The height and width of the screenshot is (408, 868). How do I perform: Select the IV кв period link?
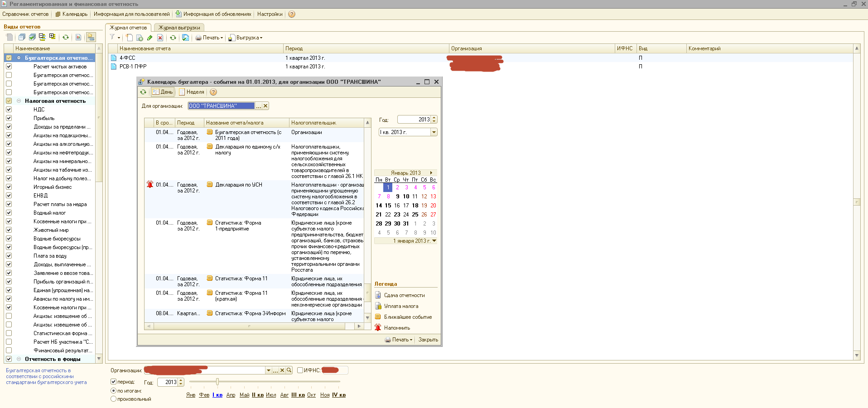pyautogui.click(x=339, y=395)
